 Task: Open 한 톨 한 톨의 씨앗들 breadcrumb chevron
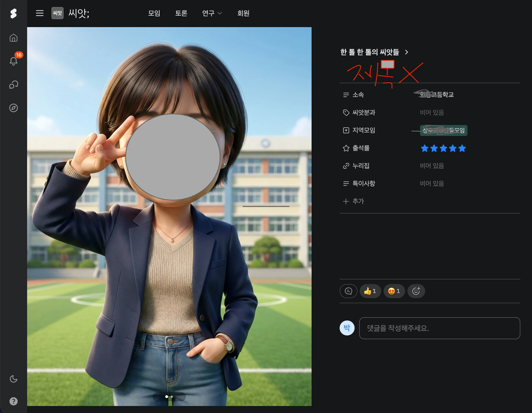coord(406,52)
